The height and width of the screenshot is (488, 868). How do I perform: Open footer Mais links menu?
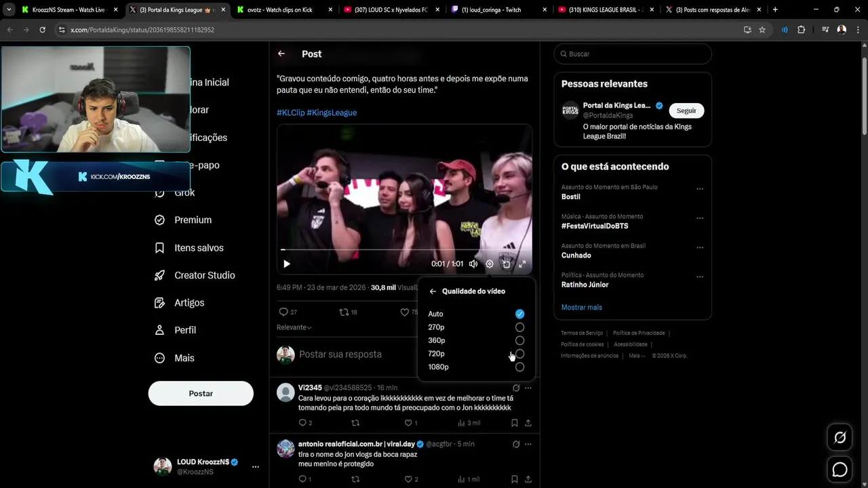(637, 356)
